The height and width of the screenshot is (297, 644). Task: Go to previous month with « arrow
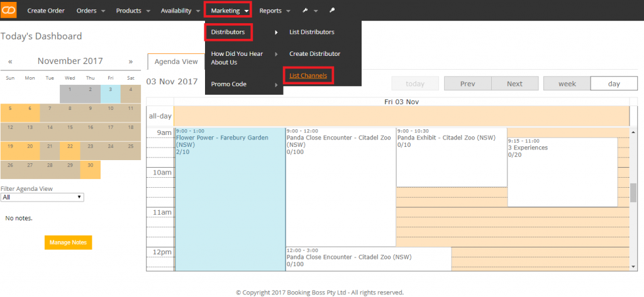click(10, 62)
